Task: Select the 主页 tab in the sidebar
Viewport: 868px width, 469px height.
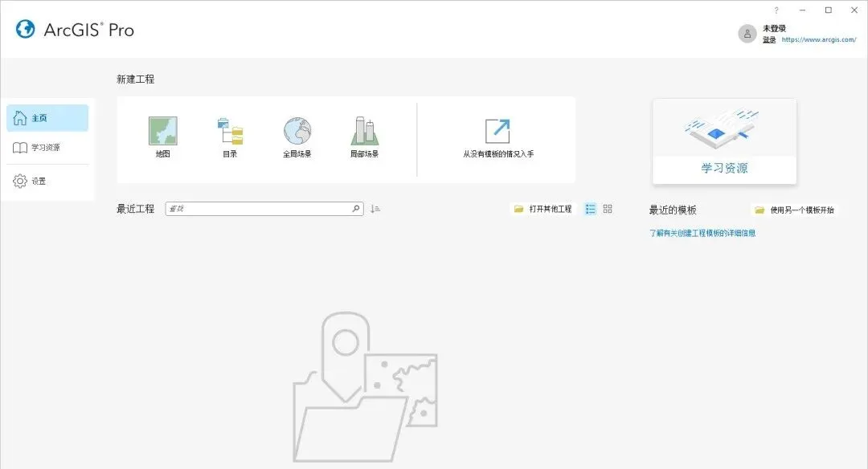Action: pyautogui.click(x=47, y=118)
